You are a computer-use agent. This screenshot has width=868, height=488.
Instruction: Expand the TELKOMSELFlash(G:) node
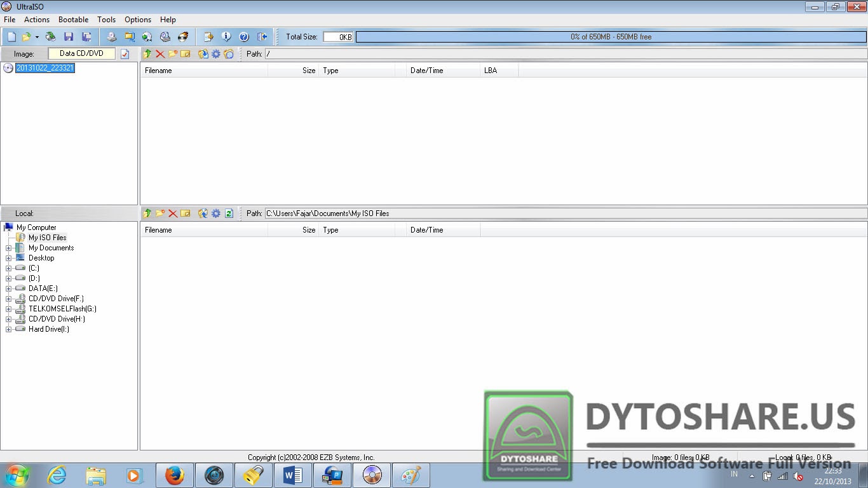coord(9,309)
